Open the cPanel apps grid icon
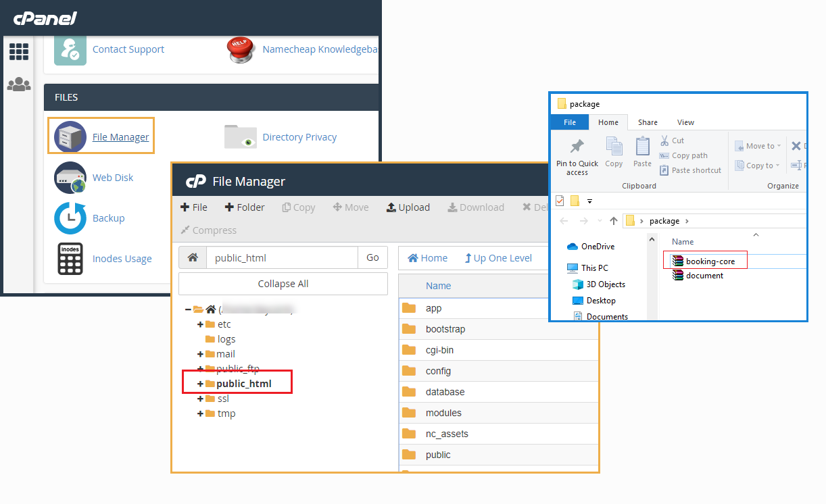Image resolution: width=826 pixels, height=504 pixels. point(19,51)
